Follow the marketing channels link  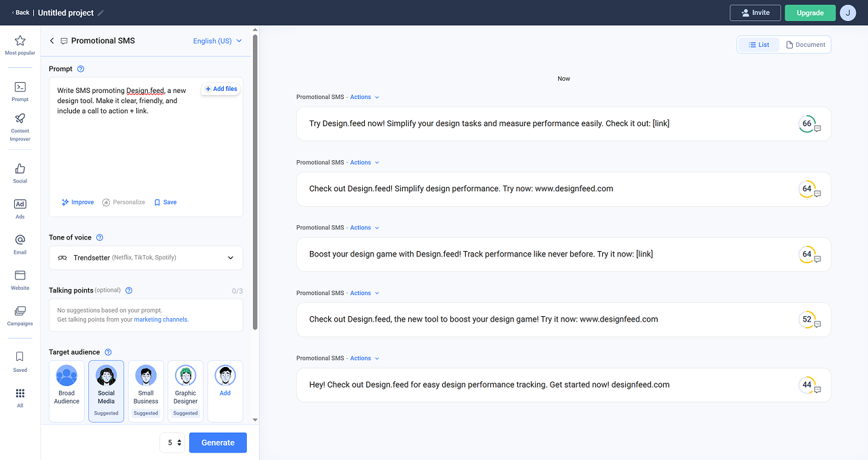(x=161, y=320)
